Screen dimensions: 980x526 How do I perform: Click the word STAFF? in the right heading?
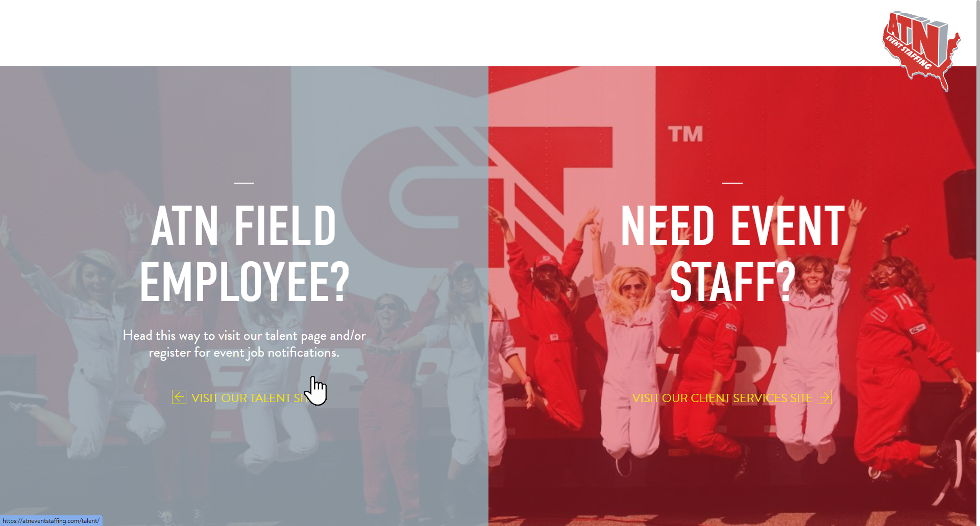click(733, 281)
